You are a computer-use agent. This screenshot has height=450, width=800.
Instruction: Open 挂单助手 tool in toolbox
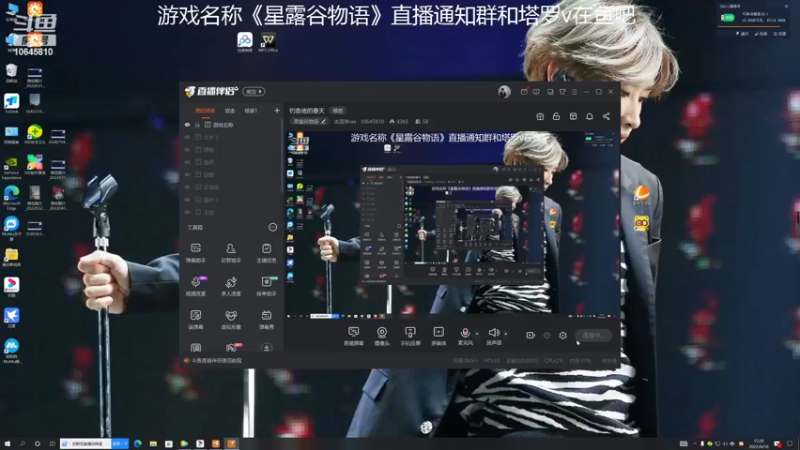pyautogui.click(x=266, y=286)
